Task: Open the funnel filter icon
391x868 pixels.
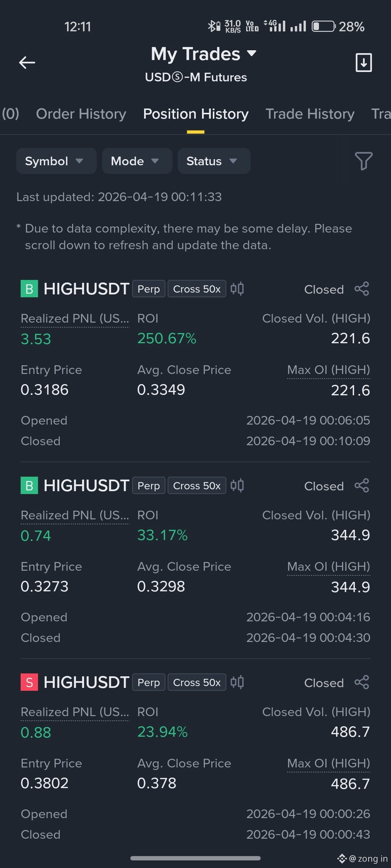Action: click(363, 161)
